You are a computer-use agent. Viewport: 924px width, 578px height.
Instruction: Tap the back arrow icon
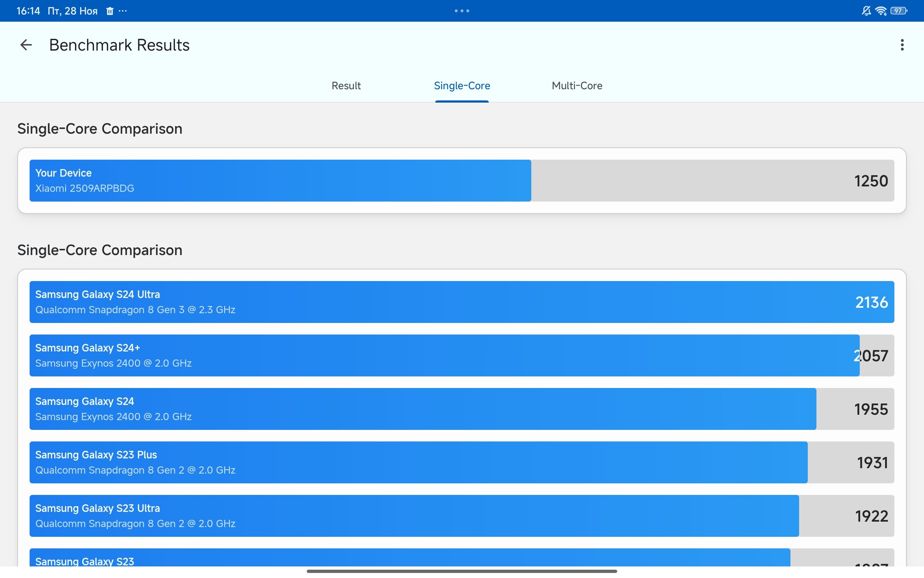click(x=26, y=45)
